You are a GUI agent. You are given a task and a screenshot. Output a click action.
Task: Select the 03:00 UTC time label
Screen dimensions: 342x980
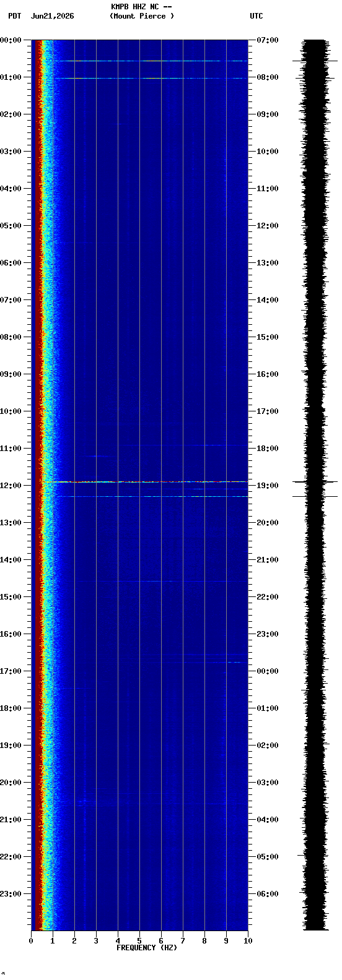(268, 783)
